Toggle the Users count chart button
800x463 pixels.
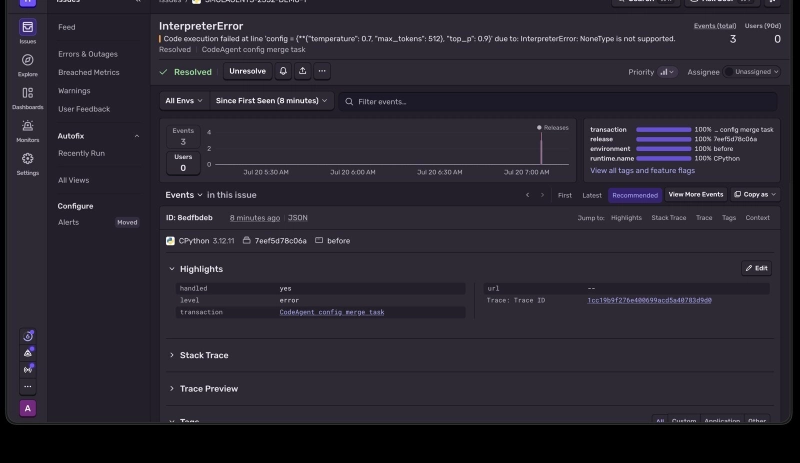click(x=183, y=163)
